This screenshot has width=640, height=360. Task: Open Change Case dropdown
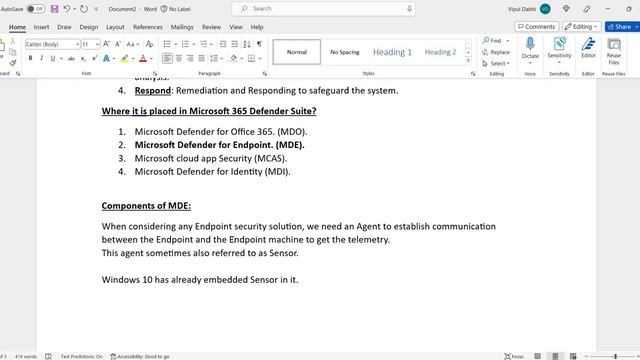[x=133, y=44]
